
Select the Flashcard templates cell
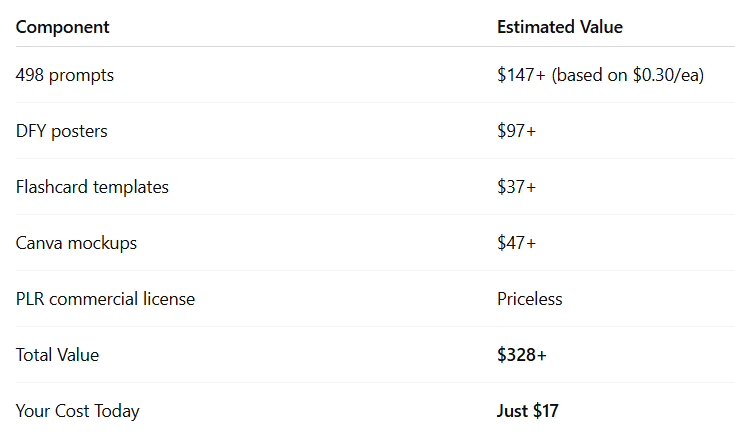[x=92, y=187]
